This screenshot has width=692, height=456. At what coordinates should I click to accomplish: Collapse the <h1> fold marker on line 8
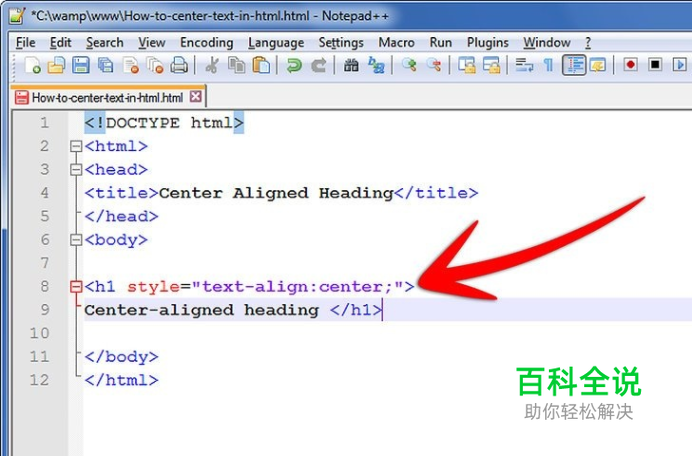(x=76, y=287)
